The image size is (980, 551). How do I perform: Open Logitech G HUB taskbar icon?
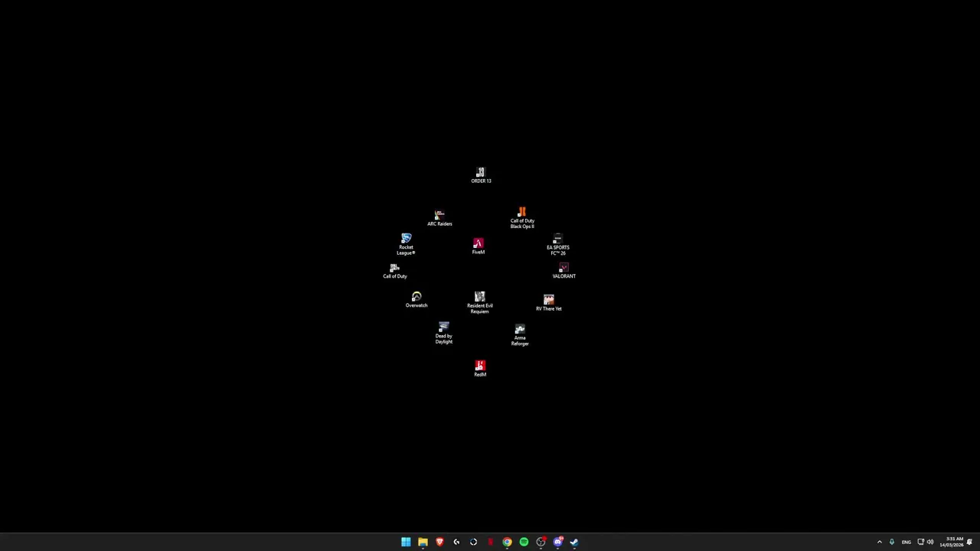click(x=456, y=542)
